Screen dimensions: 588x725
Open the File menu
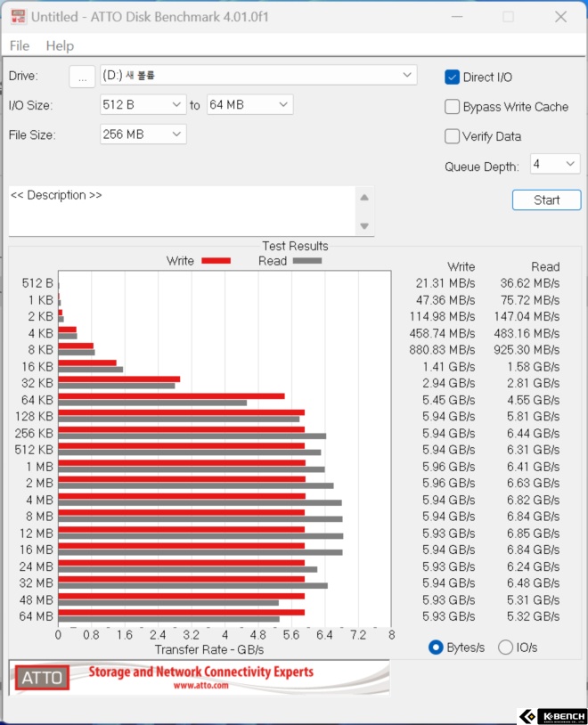coord(20,45)
